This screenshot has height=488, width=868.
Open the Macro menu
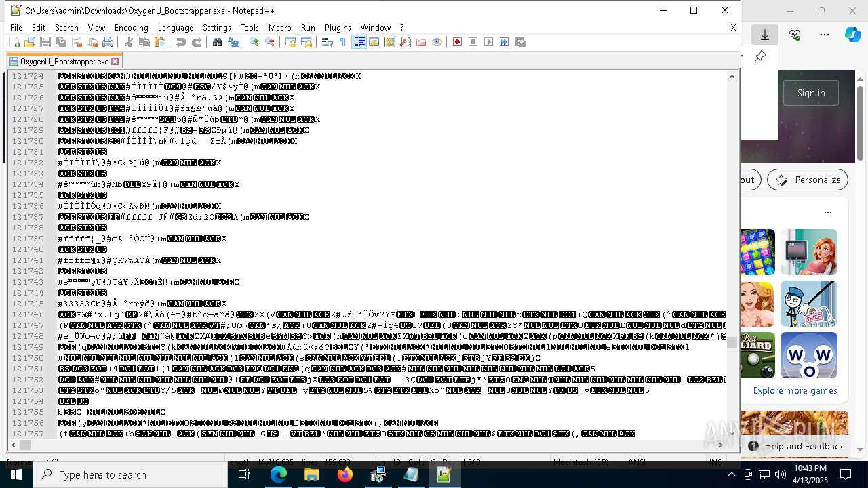(280, 28)
